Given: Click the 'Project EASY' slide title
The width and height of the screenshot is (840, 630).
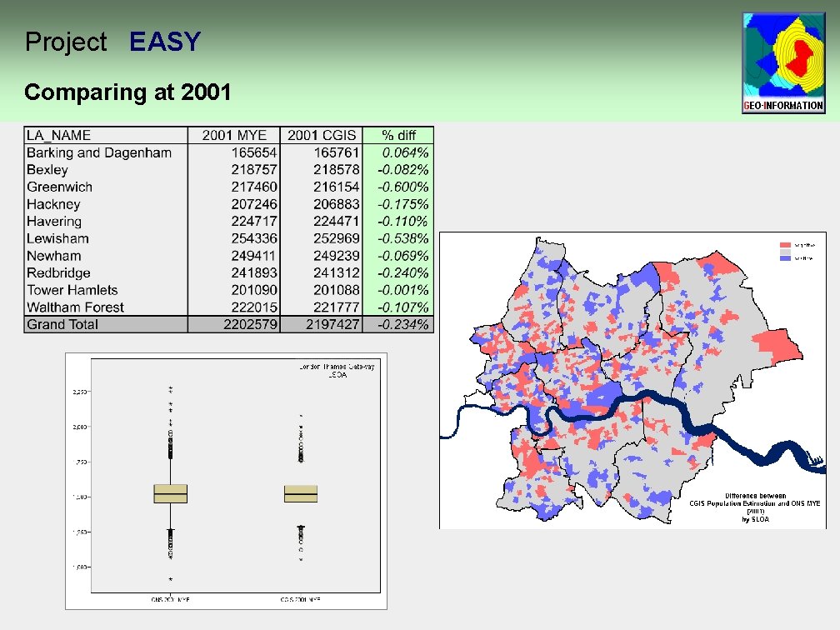Looking at the screenshot, I should [112, 41].
